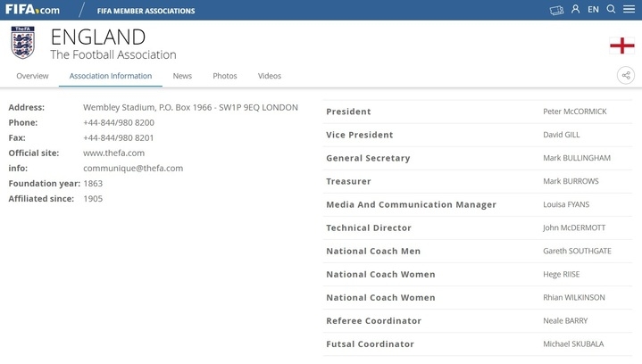The width and height of the screenshot is (642, 364).
Task: Click the 'National Coach Men' label
Action: tap(373, 251)
